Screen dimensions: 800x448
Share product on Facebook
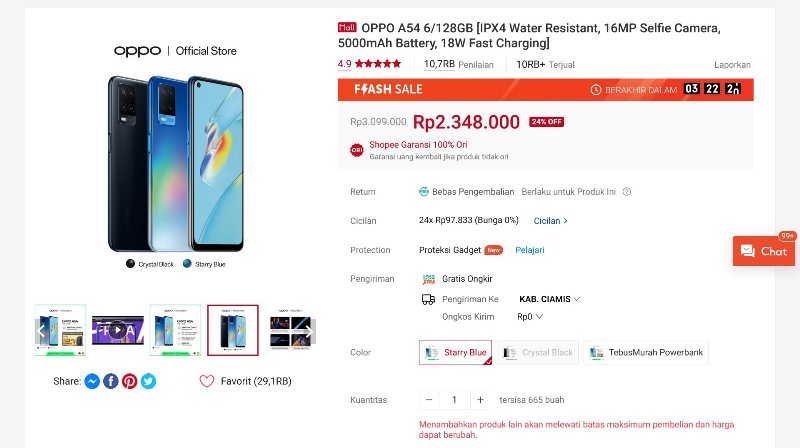pyautogui.click(x=111, y=381)
